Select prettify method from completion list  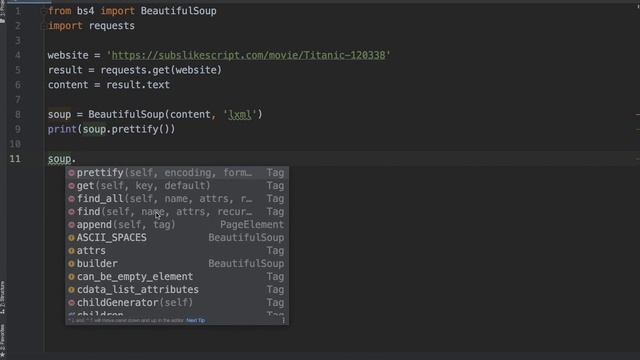[x=177, y=173]
